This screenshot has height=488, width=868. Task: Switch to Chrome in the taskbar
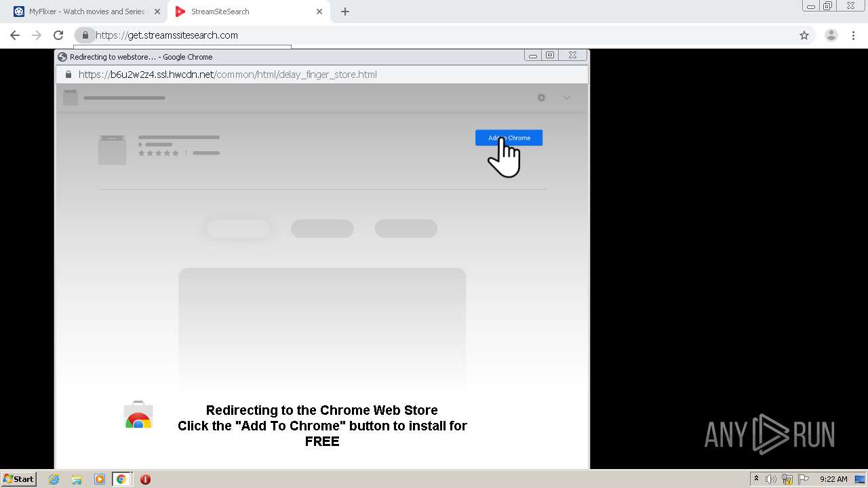121,479
